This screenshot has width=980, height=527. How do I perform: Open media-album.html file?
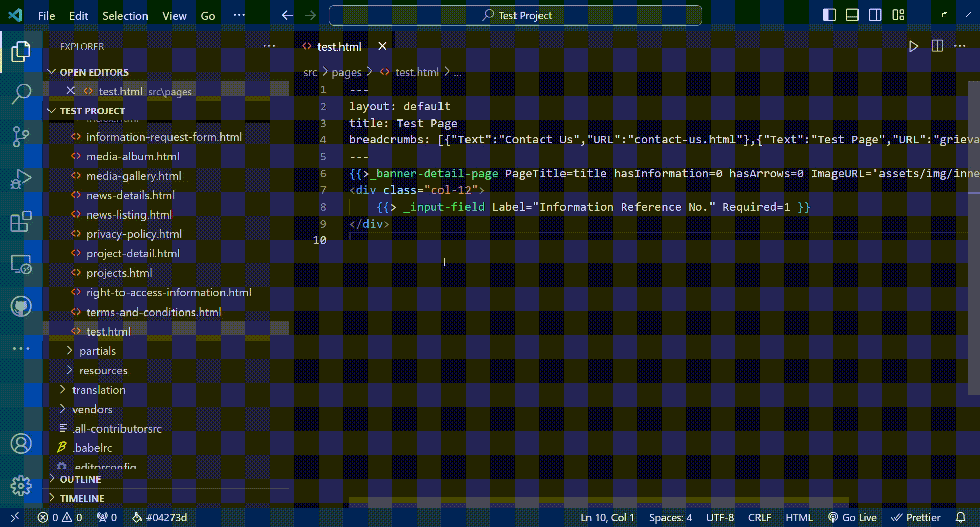tap(166, 156)
